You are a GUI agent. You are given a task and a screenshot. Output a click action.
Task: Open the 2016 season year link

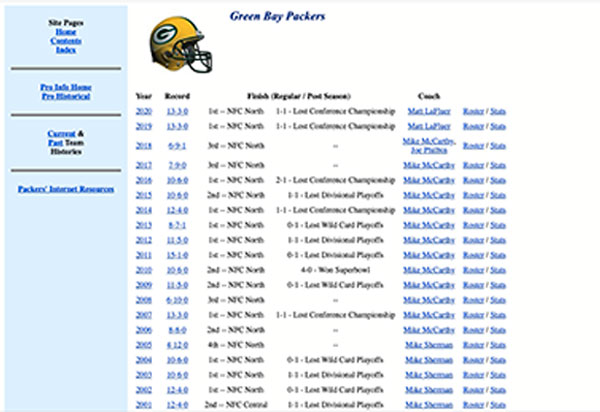(143, 180)
